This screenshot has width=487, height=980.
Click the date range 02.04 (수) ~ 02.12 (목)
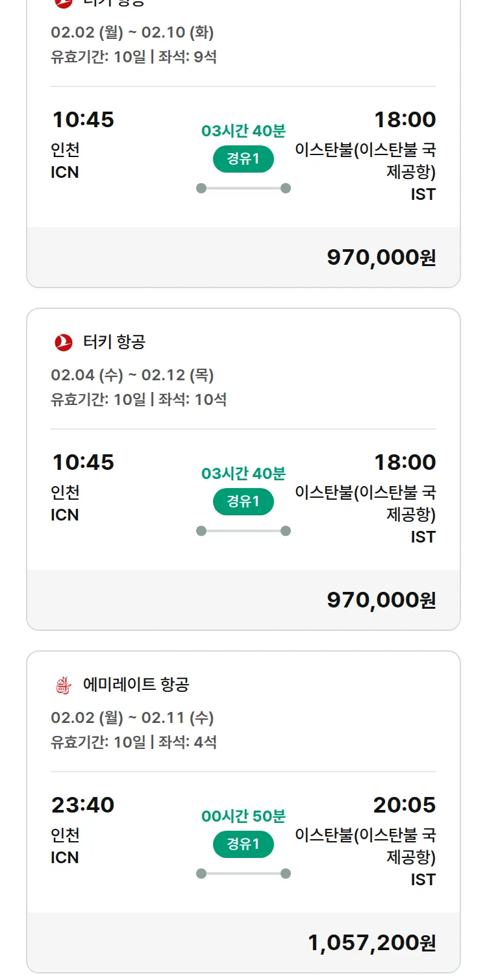(132, 375)
